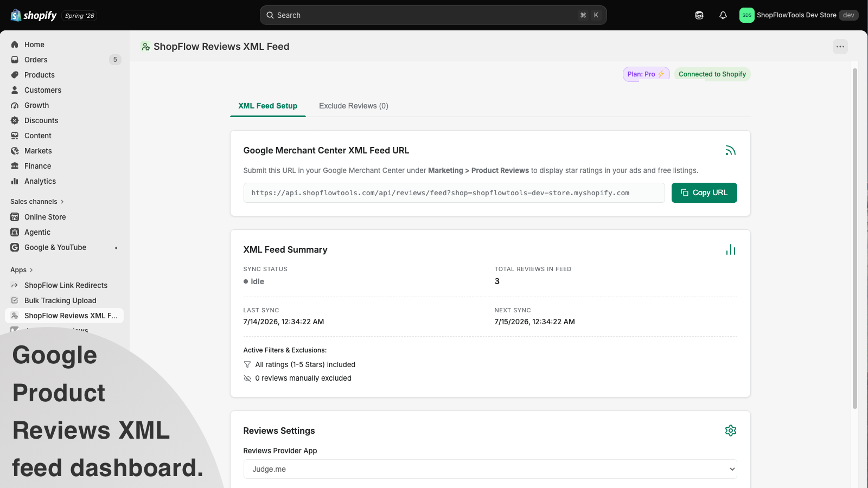Switch to XML Feed Setup tab

click(268, 106)
